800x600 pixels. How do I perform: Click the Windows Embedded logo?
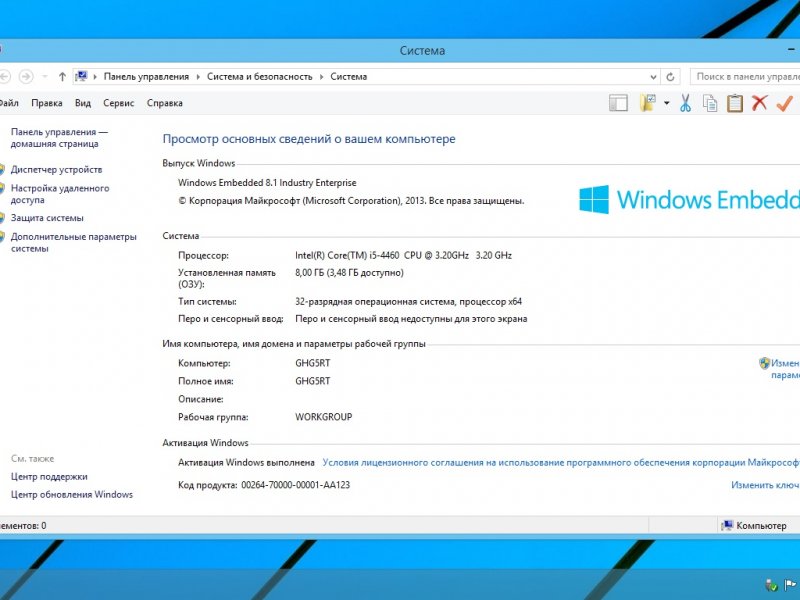[x=689, y=199]
